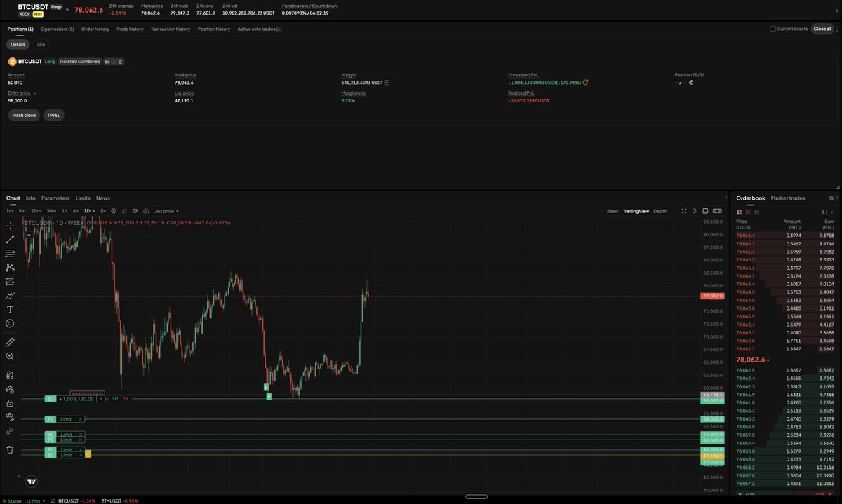Open the emoji sticker tool
The height and width of the screenshot is (504, 842).
(x=10, y=323)
